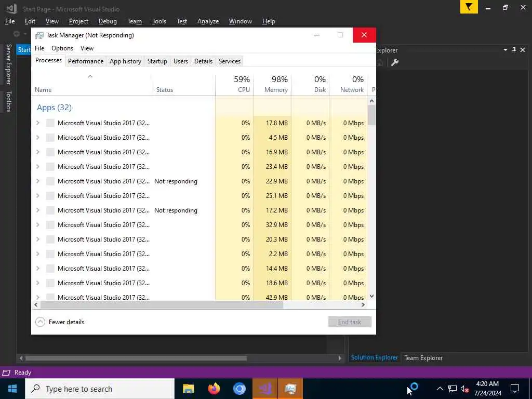Switch to Visual Studio taskbar icon
532x399 pixels.
(264, 389)
